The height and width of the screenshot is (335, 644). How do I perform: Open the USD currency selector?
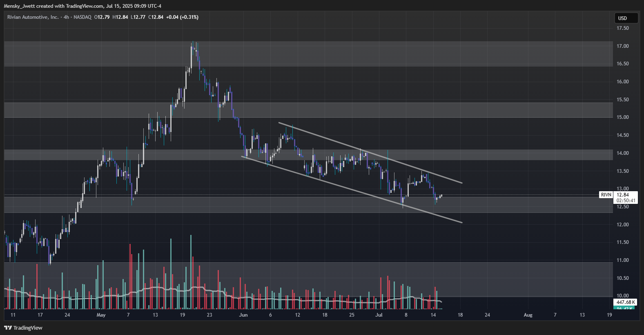point(626,18)
